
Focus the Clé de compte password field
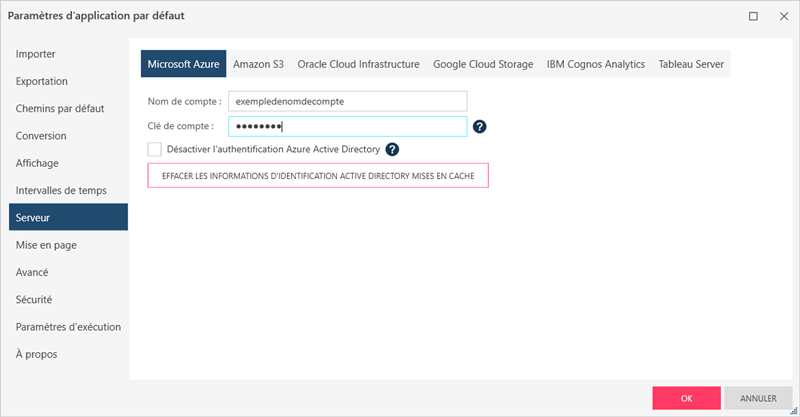click(x=347, y=127)
